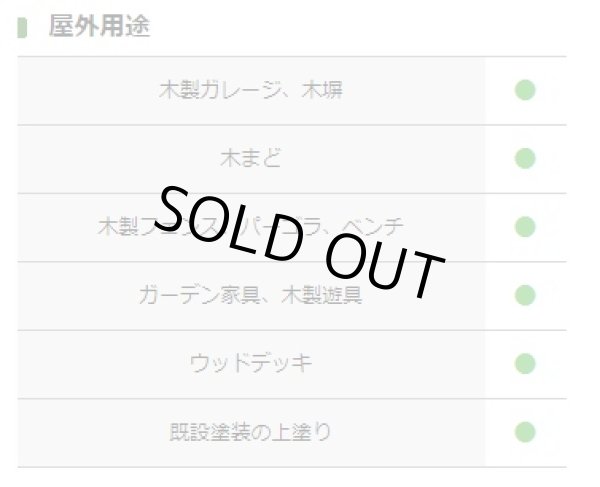This screenshot has width=600, height=487.
Task: Select the green dot beside ウッドデッキ
Action: [525, 363]
